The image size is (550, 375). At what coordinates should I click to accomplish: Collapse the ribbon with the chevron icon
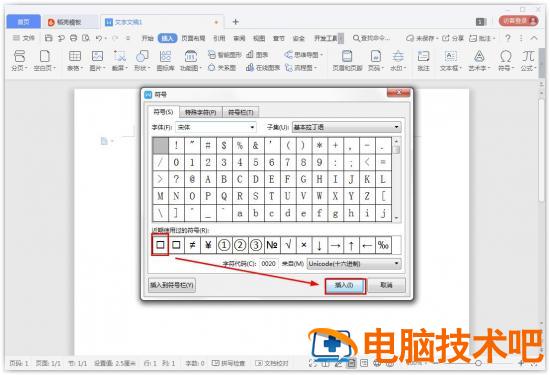click(534, 38)
